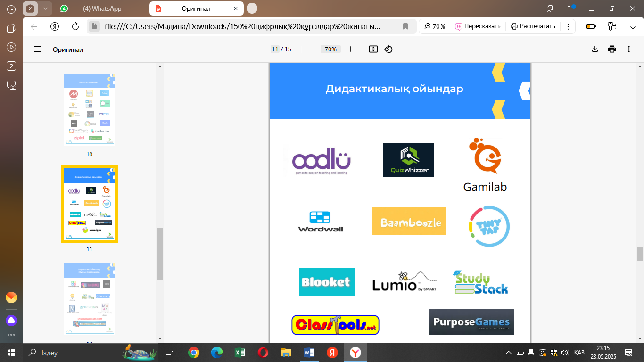Click the battery saver icon
This screenshot has height=362, width=644.
(x=591, y=26)
